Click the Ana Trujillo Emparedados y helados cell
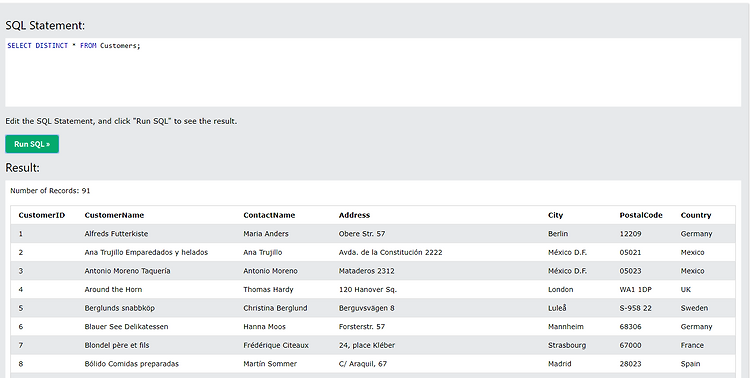Viewport: 750px width, 378px height. [x=146, y=252]
